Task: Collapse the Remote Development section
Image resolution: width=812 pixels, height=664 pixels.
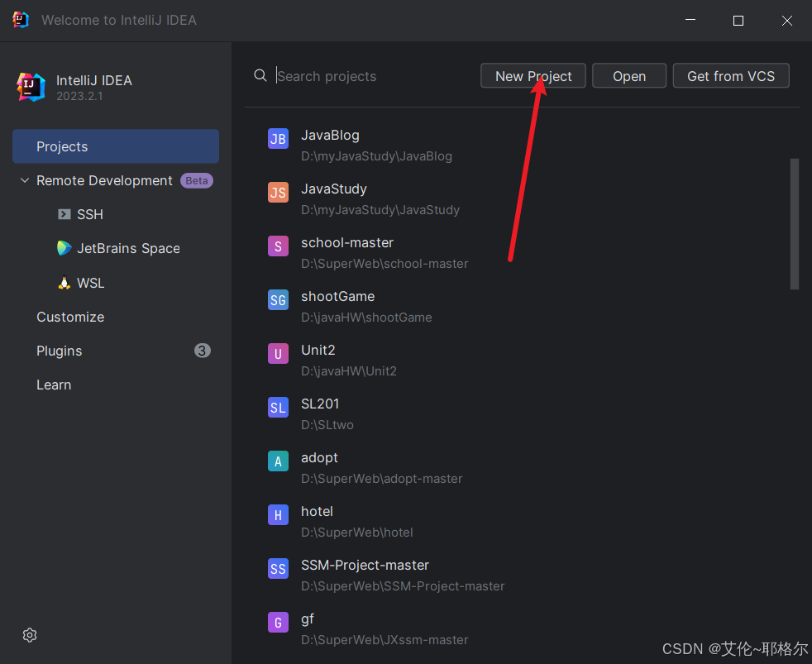Action: [24, 180]
